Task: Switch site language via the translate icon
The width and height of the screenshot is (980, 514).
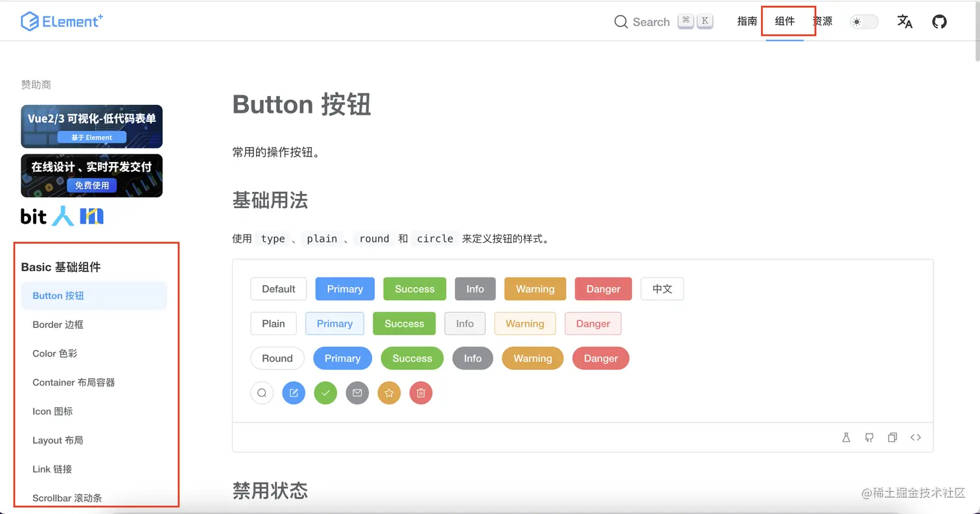Action: click(x=905, y=21)
